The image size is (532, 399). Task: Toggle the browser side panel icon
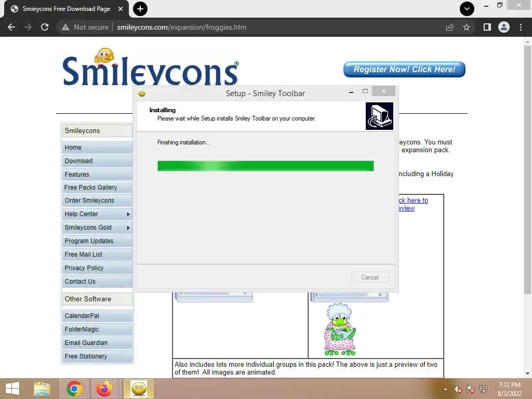pyautogui.click(x=487, y=27)
